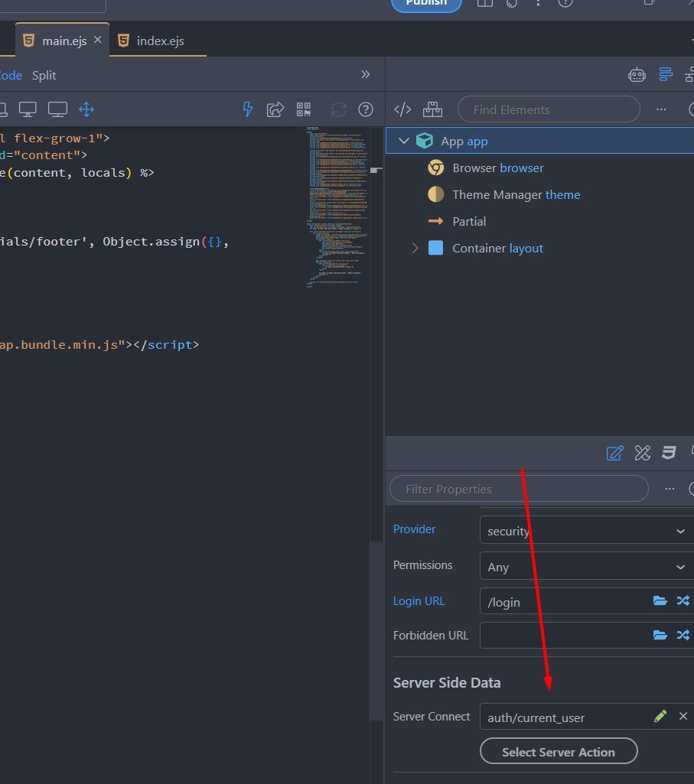
Task: Toggle the design tools pencil-ruler panel icon
Action: pos(642,453)
